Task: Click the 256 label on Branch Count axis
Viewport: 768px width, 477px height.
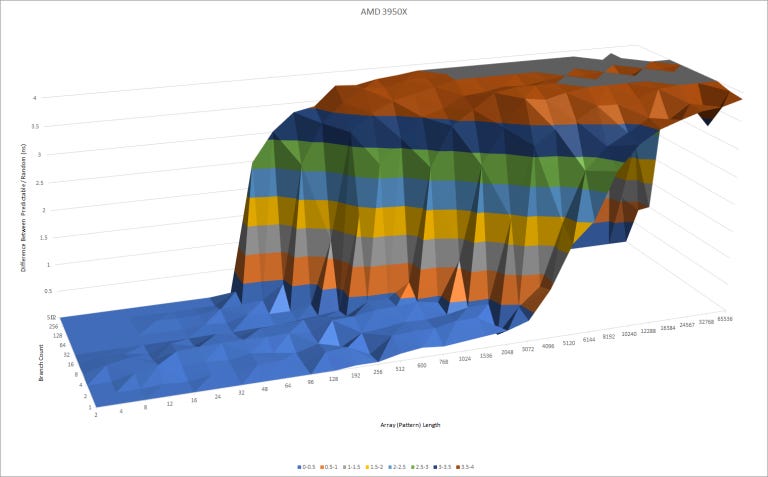Action: pos(53,326)
